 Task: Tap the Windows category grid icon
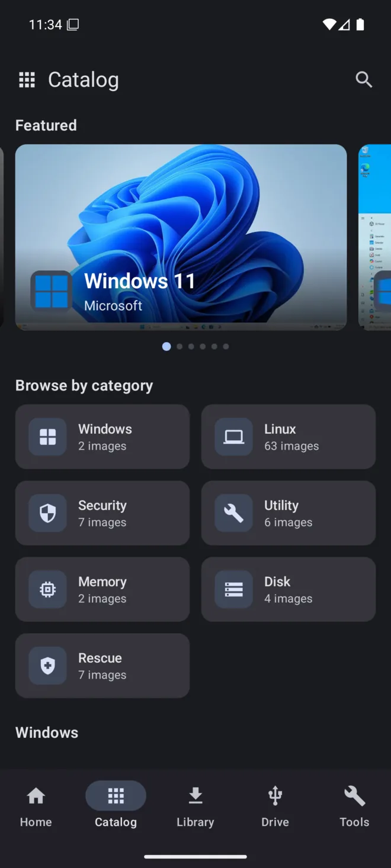[x=48, y=437]
